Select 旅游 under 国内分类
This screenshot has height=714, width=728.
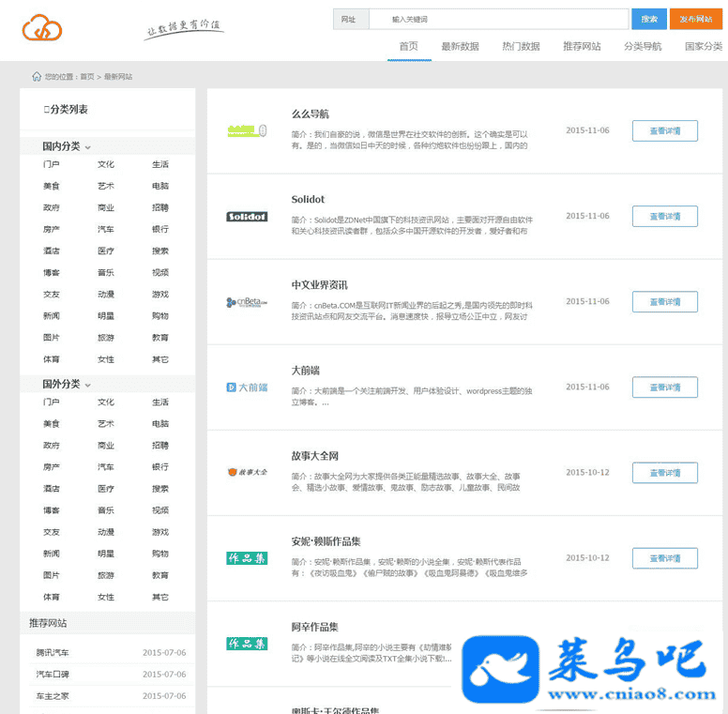click(106, 338)
